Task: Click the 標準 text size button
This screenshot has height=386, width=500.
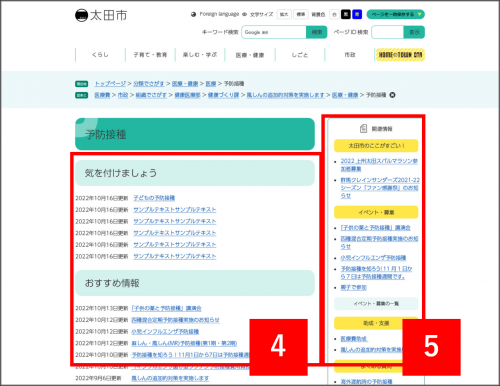Action: (301, 14)
